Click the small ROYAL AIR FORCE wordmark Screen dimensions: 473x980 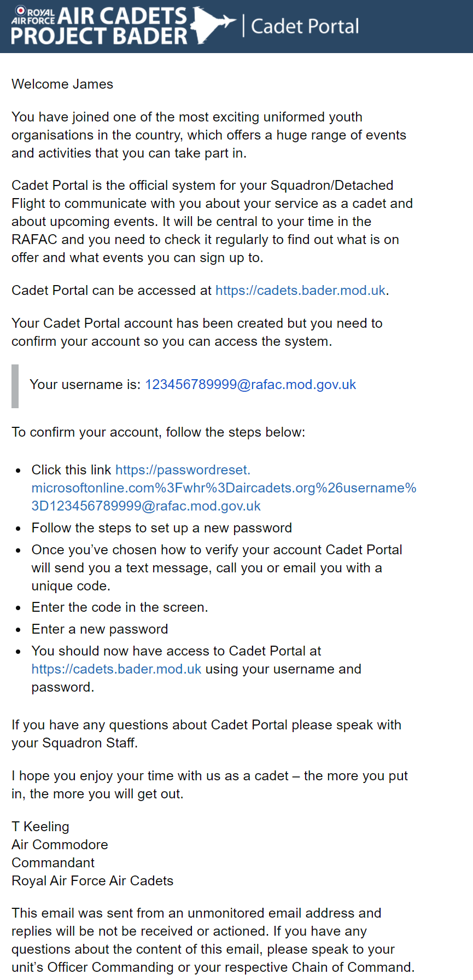pos(33,16)
